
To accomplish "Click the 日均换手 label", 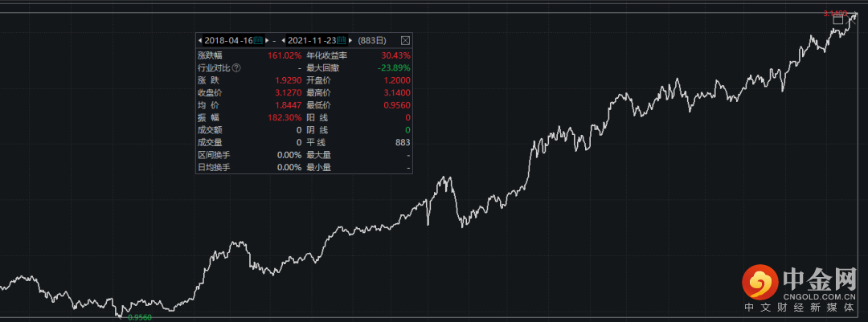I will click(215, 167).
